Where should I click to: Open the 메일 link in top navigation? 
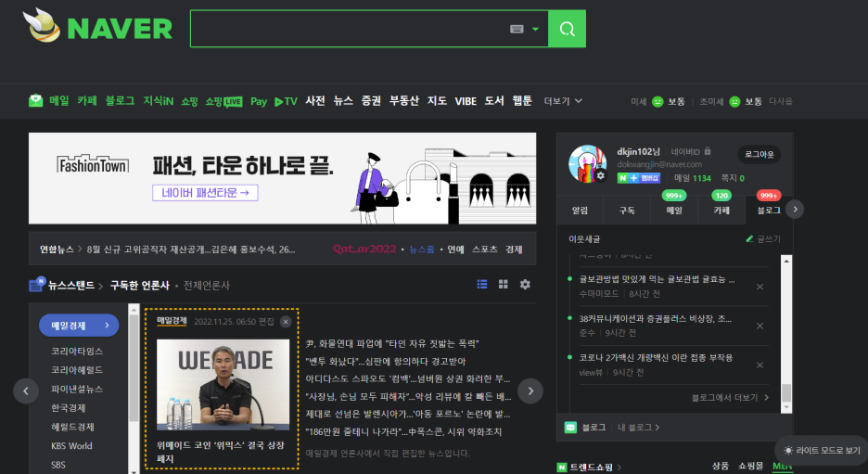[x=58, y=101]
